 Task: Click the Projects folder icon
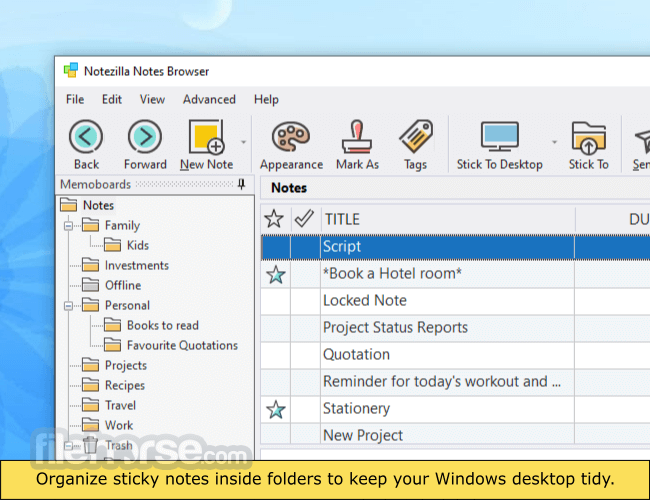90,365
